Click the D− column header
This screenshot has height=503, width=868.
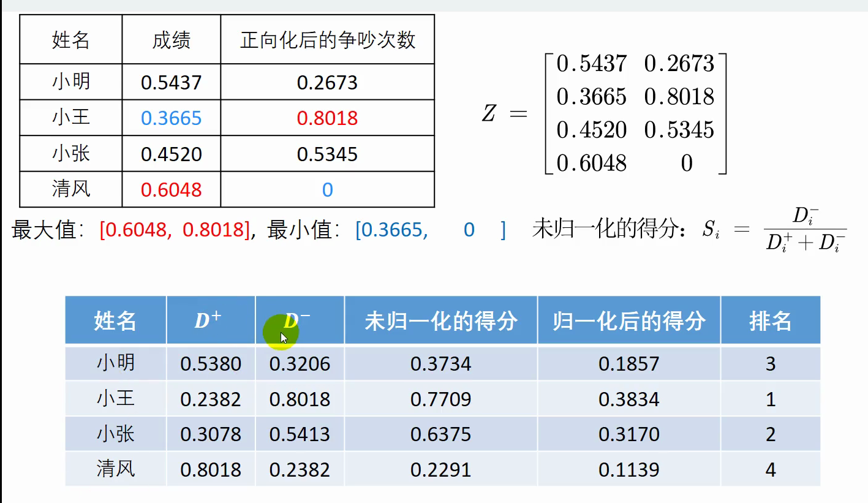297,320
